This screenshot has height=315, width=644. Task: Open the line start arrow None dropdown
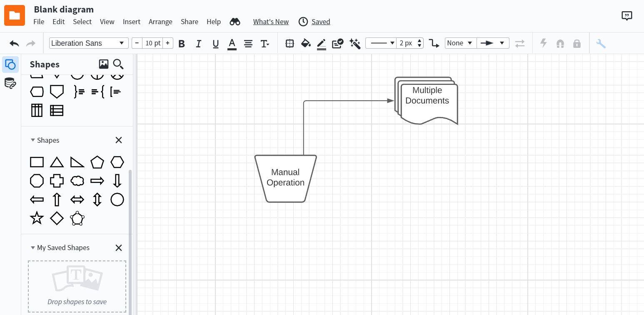tap(460, 43)
